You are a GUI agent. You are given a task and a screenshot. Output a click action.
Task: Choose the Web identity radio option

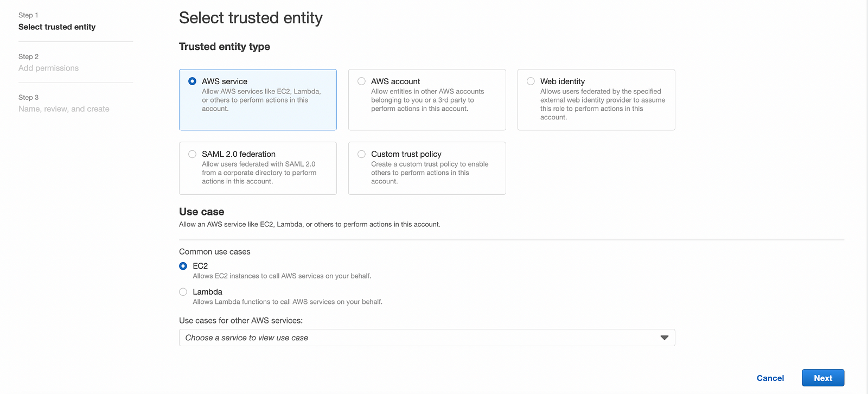pos(531,81)
